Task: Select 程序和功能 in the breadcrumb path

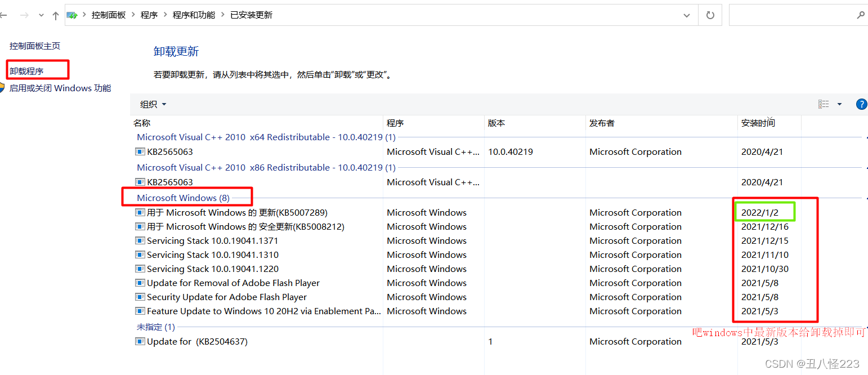Action: pyautogui.click(x=194, y=15)
